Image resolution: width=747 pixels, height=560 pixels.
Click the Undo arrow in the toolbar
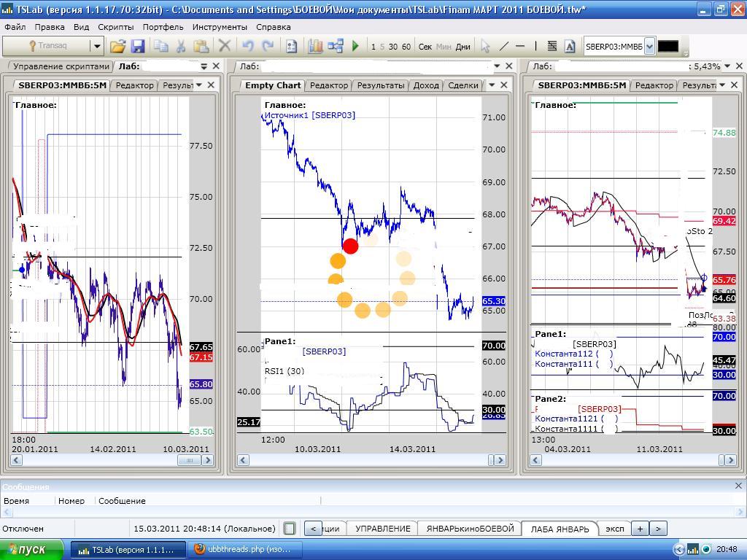[x=247, y=46]
